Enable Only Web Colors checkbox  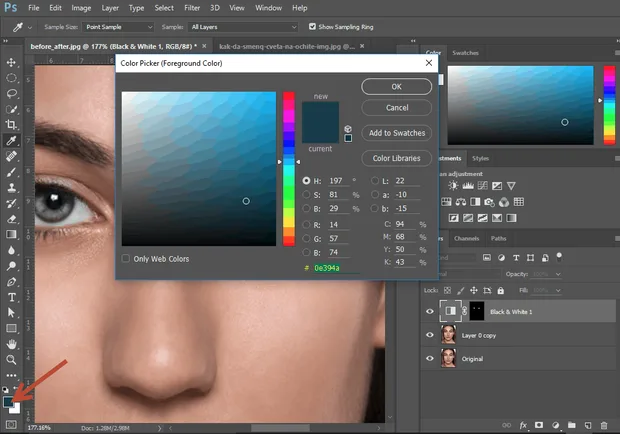coord(126,259)
